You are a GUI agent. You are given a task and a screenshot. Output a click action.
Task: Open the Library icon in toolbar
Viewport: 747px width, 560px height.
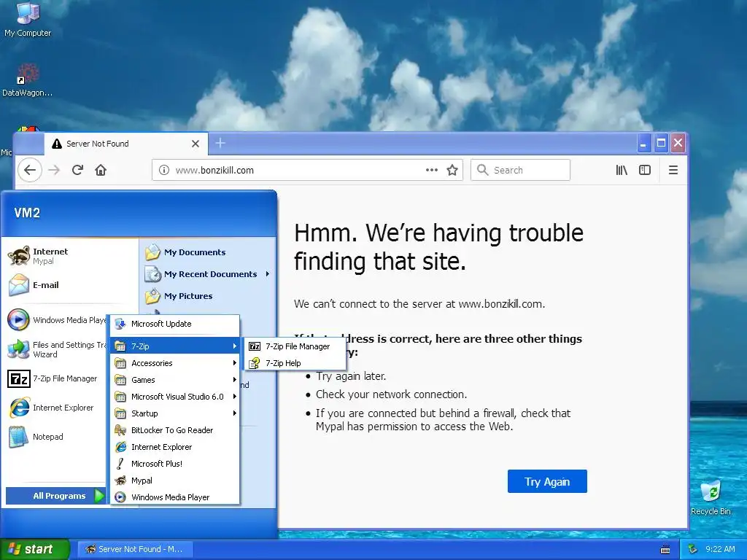pyautogui.click(x=622, y=170)
